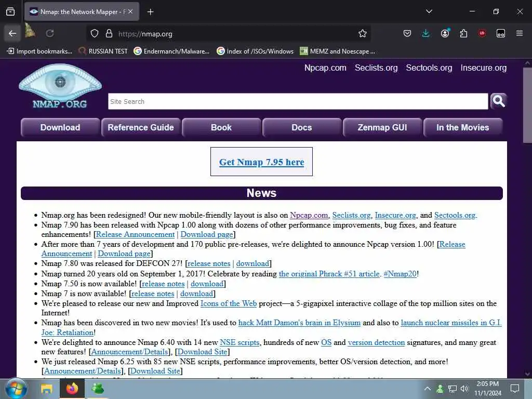Click the Get Nmap 7.95 here link
The height and width of the screenshot is (399, 532).
(262, 162)
